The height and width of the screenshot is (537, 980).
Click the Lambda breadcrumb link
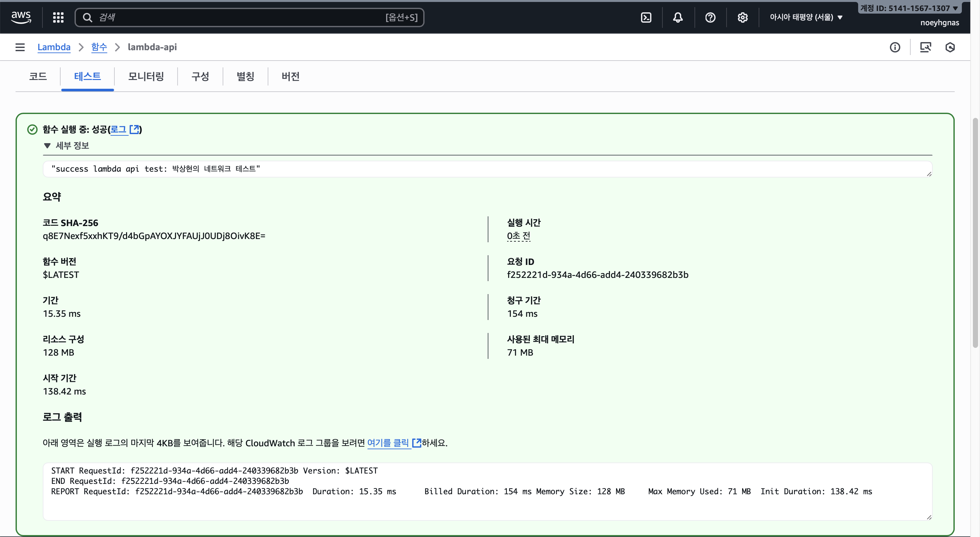coord(54,47)
